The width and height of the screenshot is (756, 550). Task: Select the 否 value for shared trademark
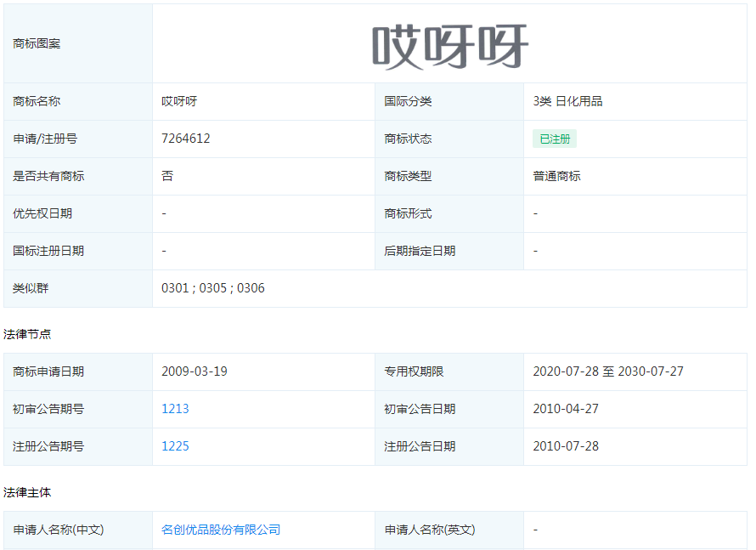point(167,176)
